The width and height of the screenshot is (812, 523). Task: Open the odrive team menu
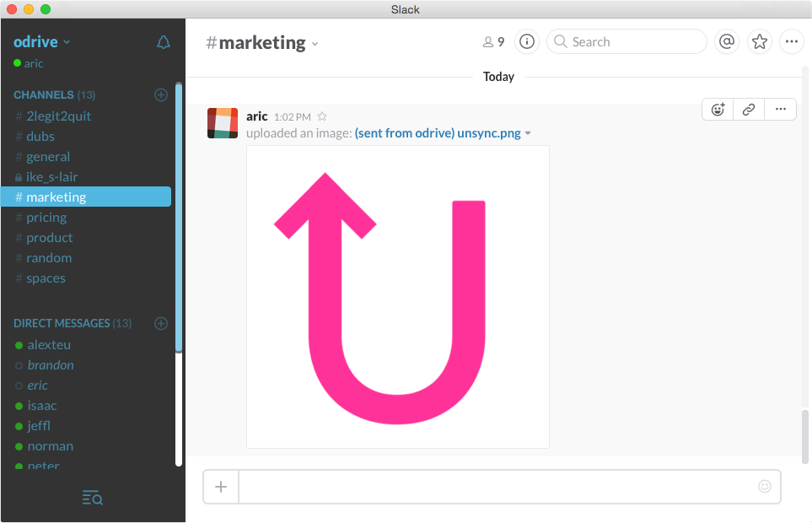click(x=42, y=42)
